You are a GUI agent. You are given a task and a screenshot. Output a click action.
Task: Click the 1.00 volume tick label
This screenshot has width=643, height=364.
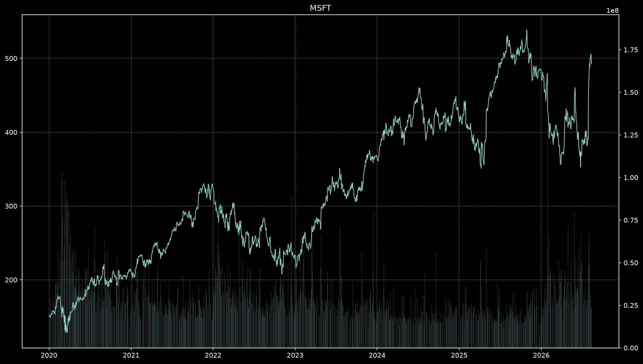tap(631, 178)
